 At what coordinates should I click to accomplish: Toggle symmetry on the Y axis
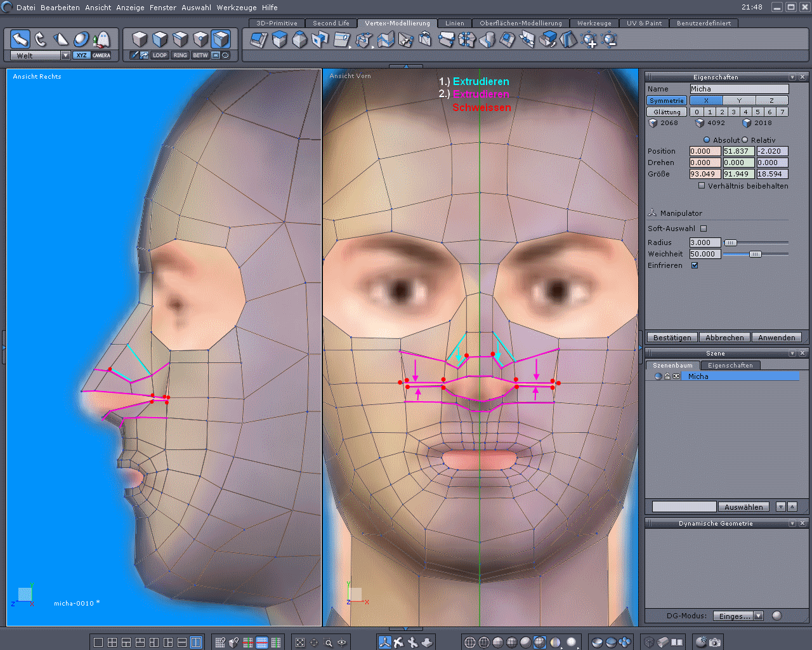click(739, 100)
